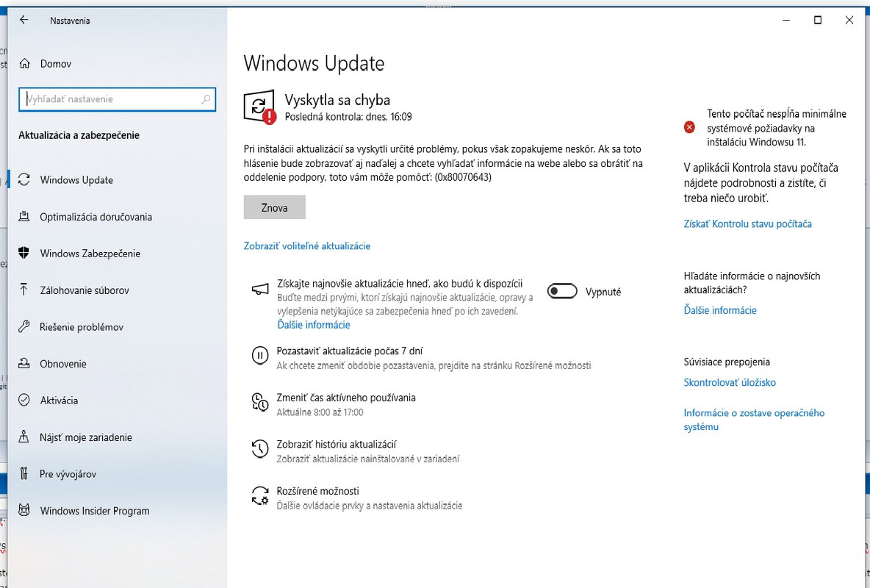Click Získať Kontrolu stavu počítača link

coord(747,223)
